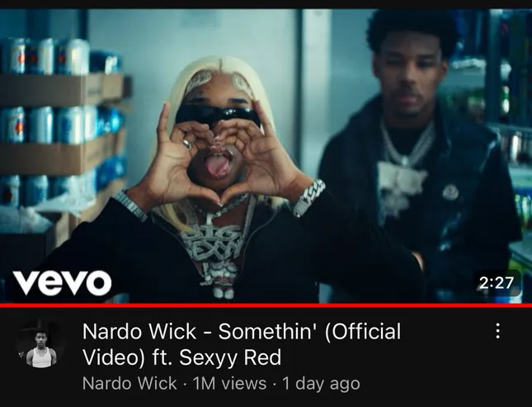
Task: Click the 2:27 duration badge
Action: (x=497, y=282)
